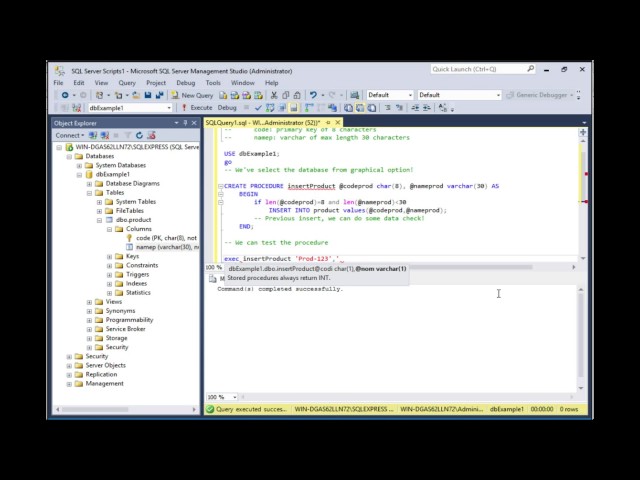Image resolution: width=640 pixels, height=480 pixels.
Task: Toggle Auto Hide pin on Object Explorer
Action: [x=185, y=123]
